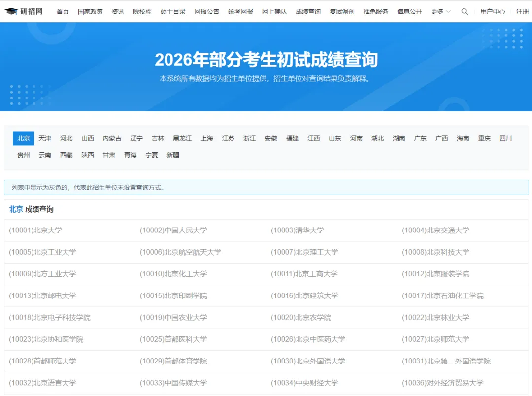This screenshot has height=396, width=532.
Task: Click (10001)北京大学 entry
Action: pos(35,230)
